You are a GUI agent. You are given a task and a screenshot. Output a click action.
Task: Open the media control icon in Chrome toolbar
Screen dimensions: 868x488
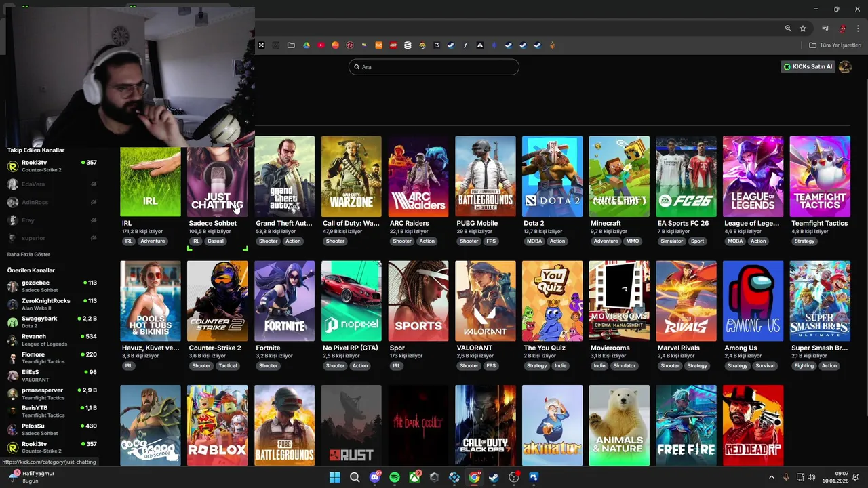825,28
